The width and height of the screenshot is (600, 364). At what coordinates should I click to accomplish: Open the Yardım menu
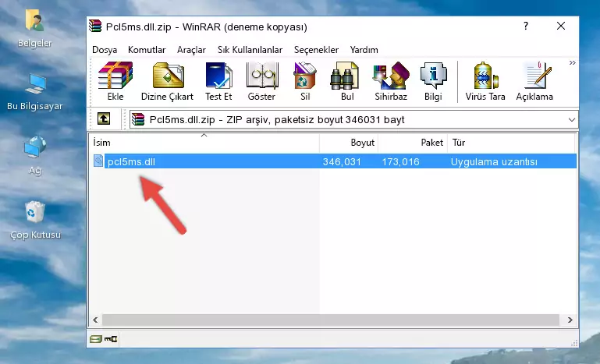[x=364, y=50]
